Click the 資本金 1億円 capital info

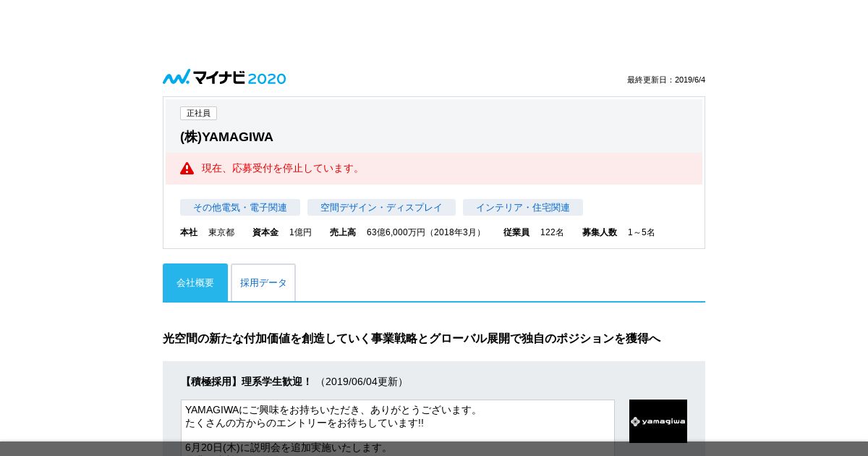(282, 232)
